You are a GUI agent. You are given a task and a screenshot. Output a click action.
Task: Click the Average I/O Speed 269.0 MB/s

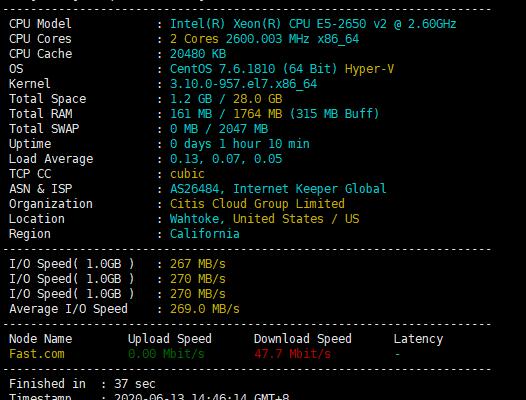205,309
